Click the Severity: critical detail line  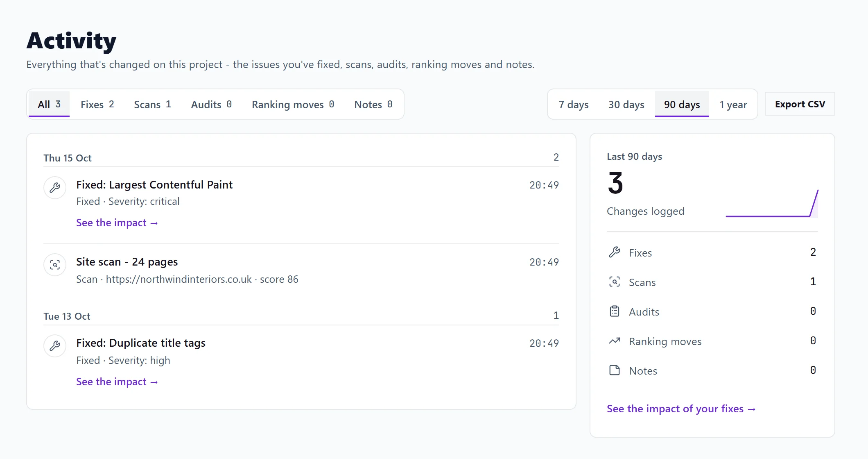coord(128,202)
